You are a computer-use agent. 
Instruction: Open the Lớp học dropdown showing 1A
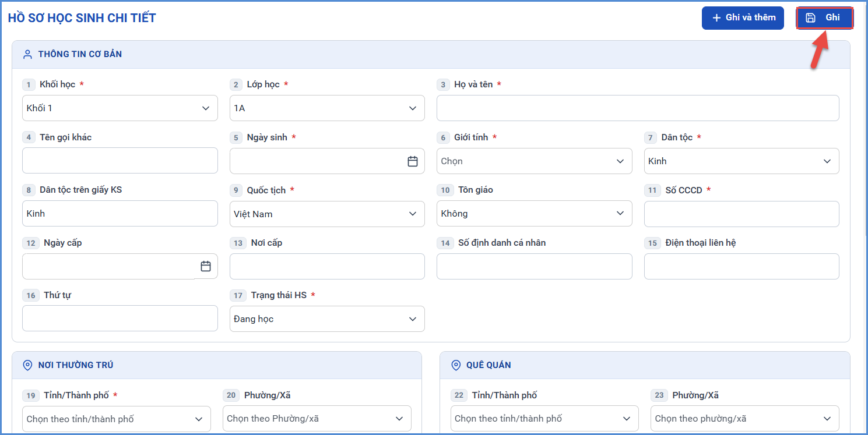327,108
